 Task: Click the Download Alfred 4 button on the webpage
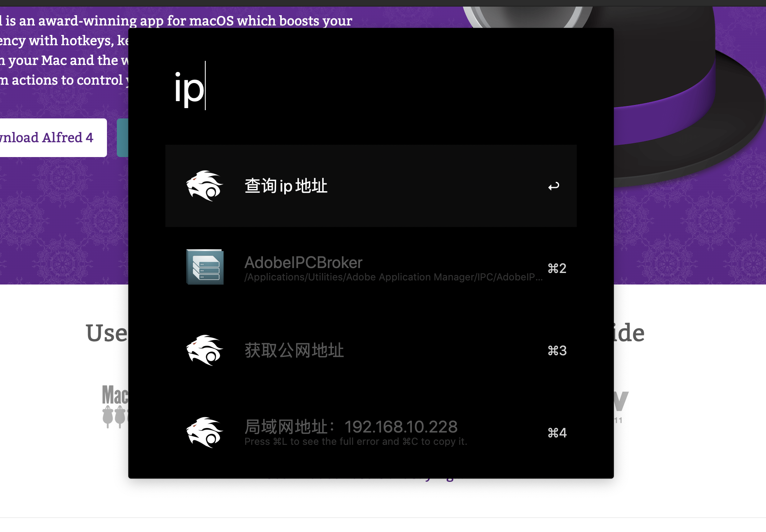click(53, 138)
